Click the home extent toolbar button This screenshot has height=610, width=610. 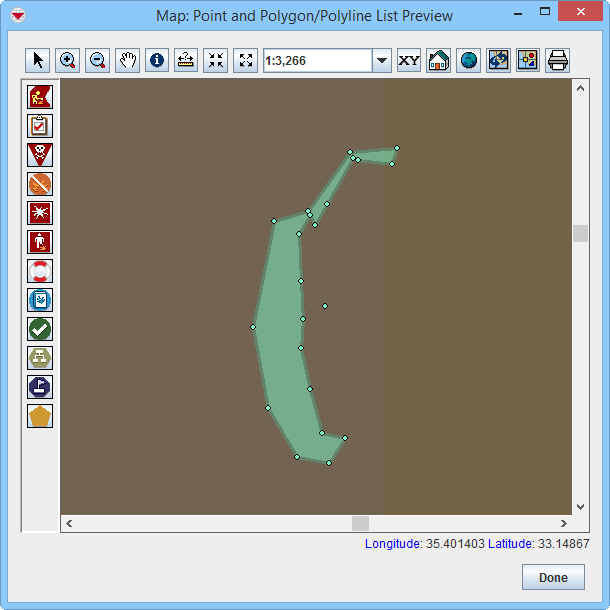click(x=438, y=60)
